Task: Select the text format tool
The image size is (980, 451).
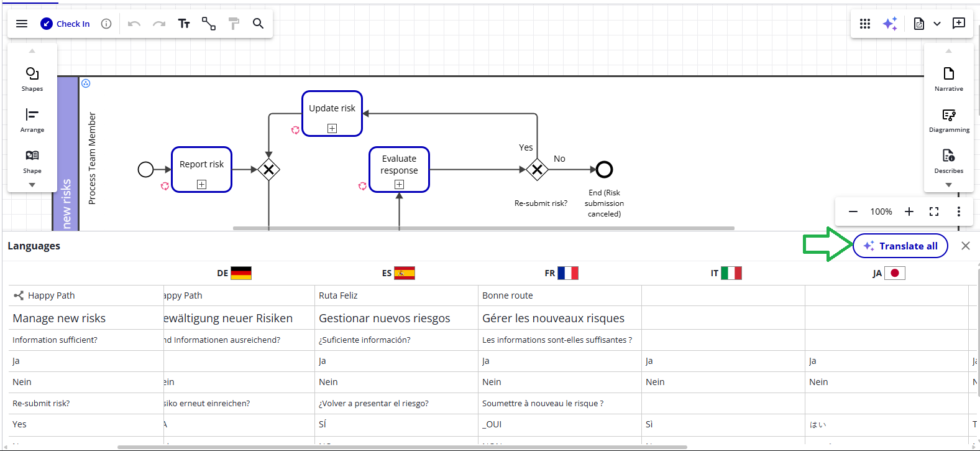Action: (184, 24)
